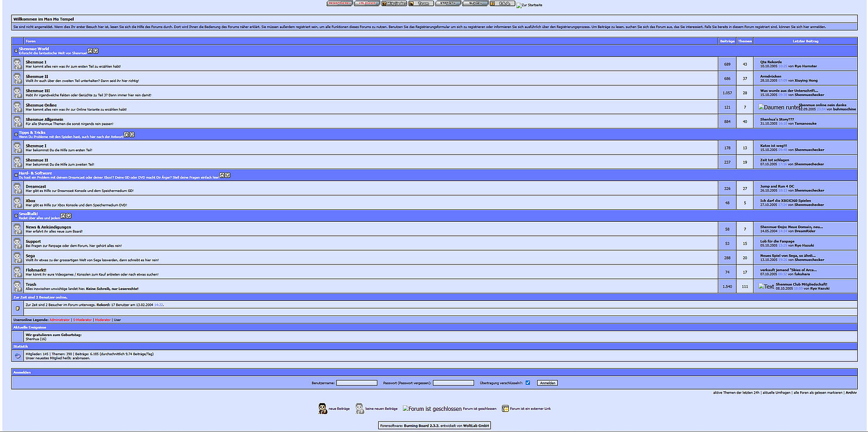The image size is (868, 432).
Task: Collapse the Shenmue World category
Action: pyautogui.click(x=16, y=51)
